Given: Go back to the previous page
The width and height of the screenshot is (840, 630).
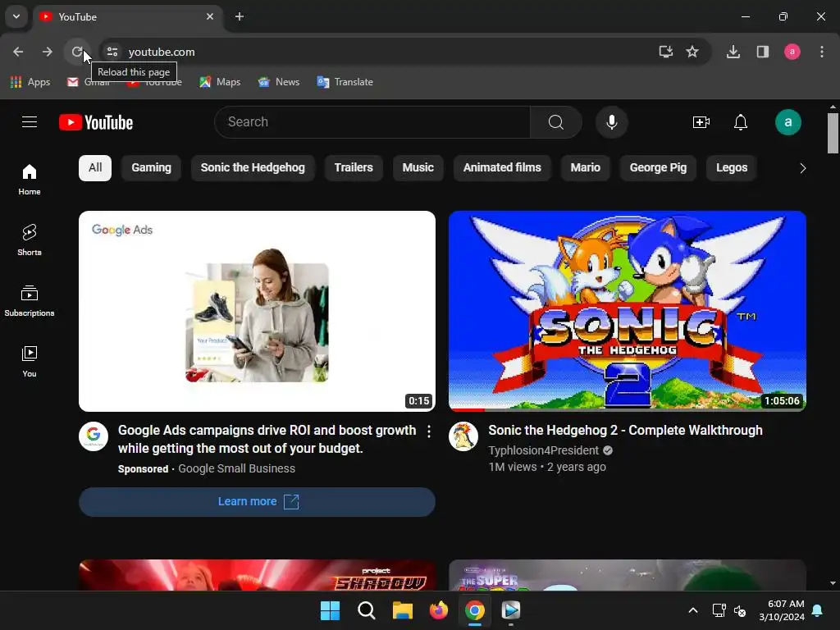Looking at the screenshot, I should (x=18, y=52).
